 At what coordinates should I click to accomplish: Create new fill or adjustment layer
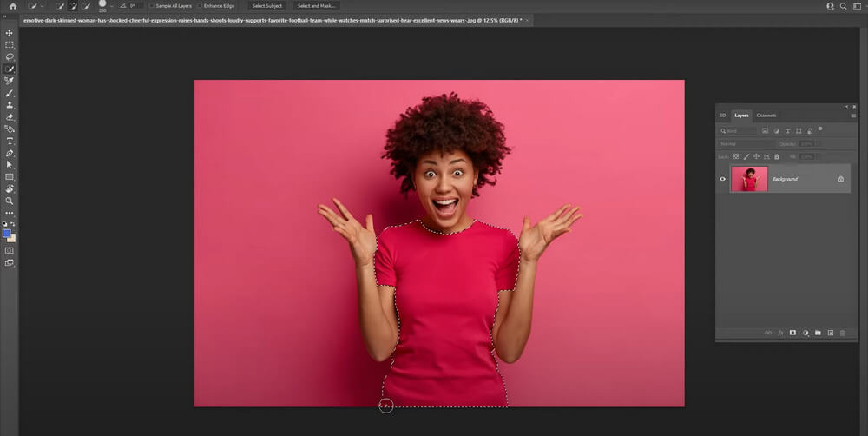(x=806, y=333)
